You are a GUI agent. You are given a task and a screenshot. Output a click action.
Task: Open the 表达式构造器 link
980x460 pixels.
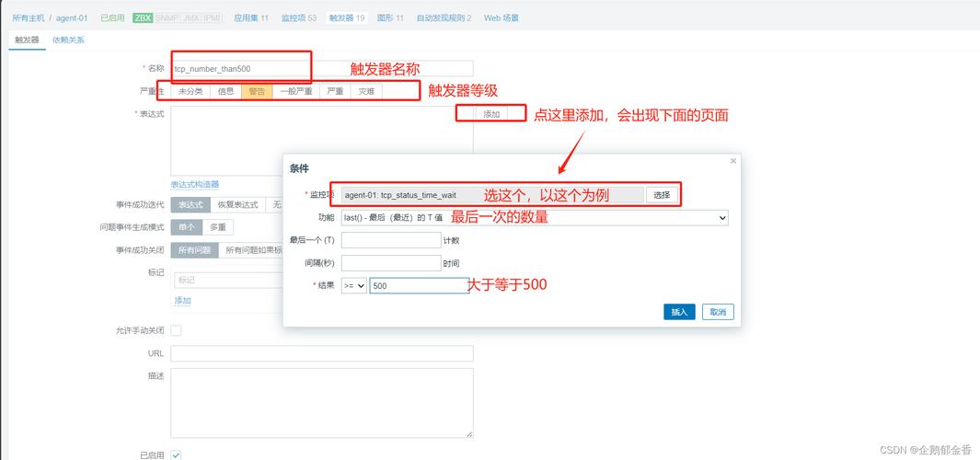[x=195, y=184]
